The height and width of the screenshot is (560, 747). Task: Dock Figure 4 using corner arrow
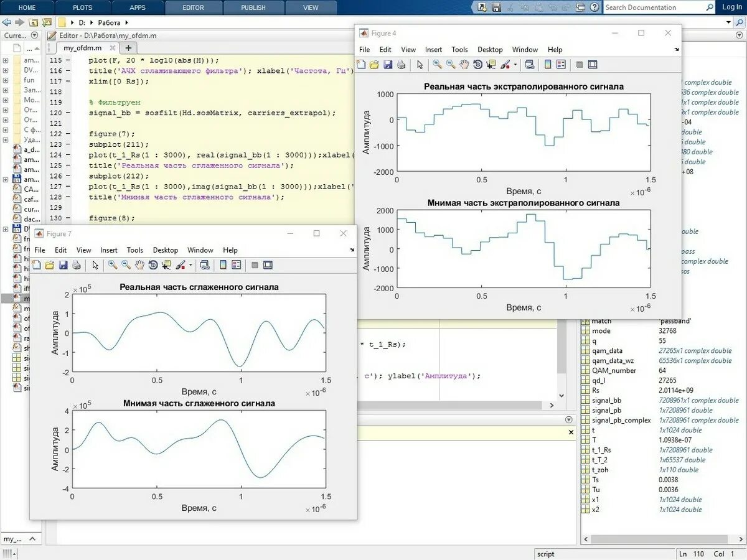point(677,50)
